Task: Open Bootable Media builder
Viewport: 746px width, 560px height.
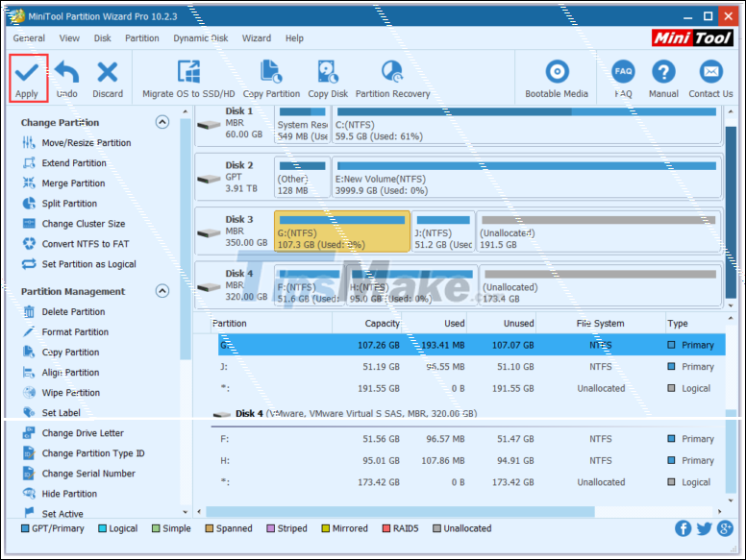Action: [557, 79]
